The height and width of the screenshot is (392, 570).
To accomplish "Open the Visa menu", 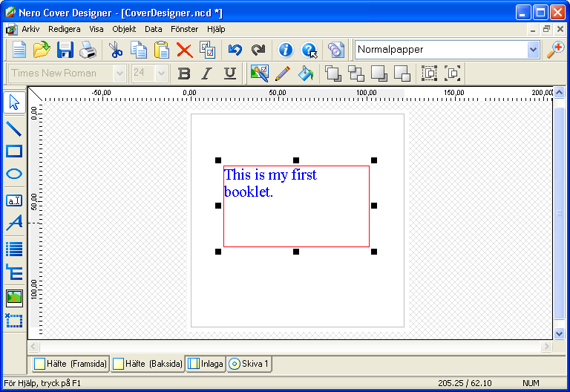I will click(96, 29).
